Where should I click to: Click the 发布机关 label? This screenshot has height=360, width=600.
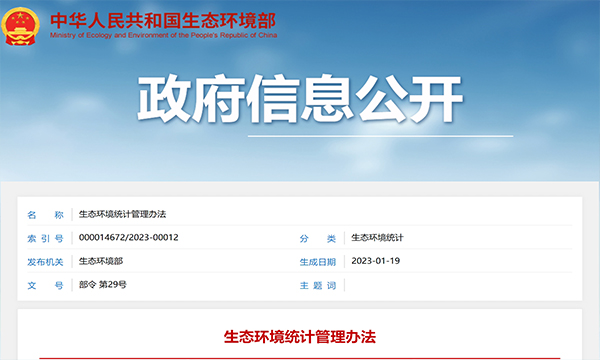[x=45, y=262]
